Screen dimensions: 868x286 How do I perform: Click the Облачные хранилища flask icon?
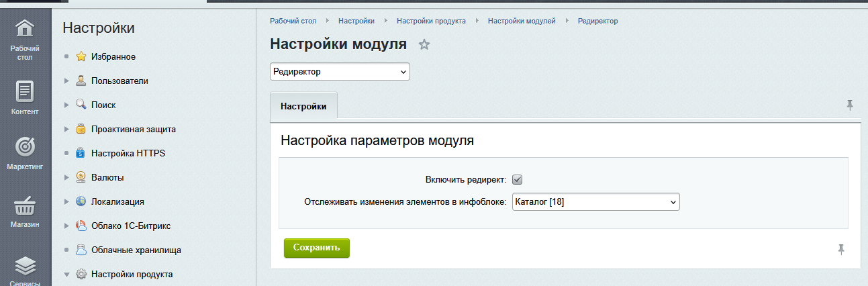[x=81, y=250]
